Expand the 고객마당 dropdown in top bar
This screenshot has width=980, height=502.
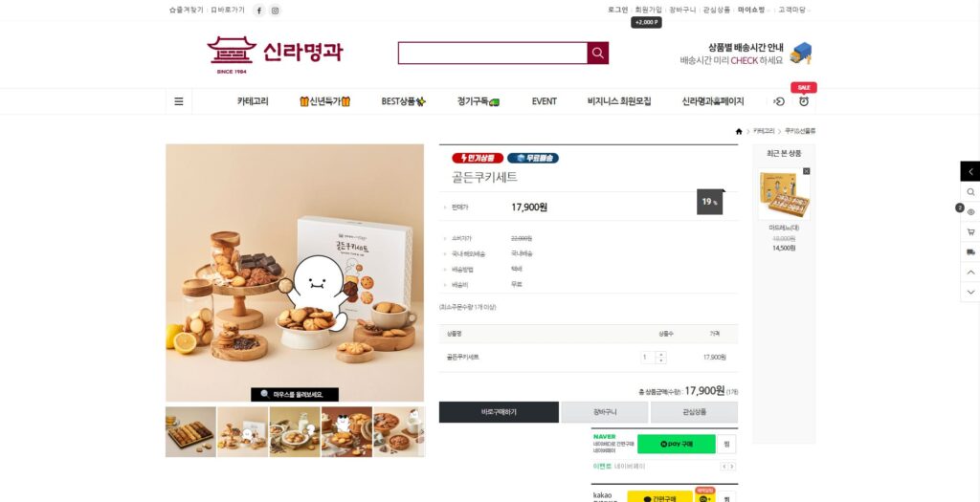click(792, 10)
